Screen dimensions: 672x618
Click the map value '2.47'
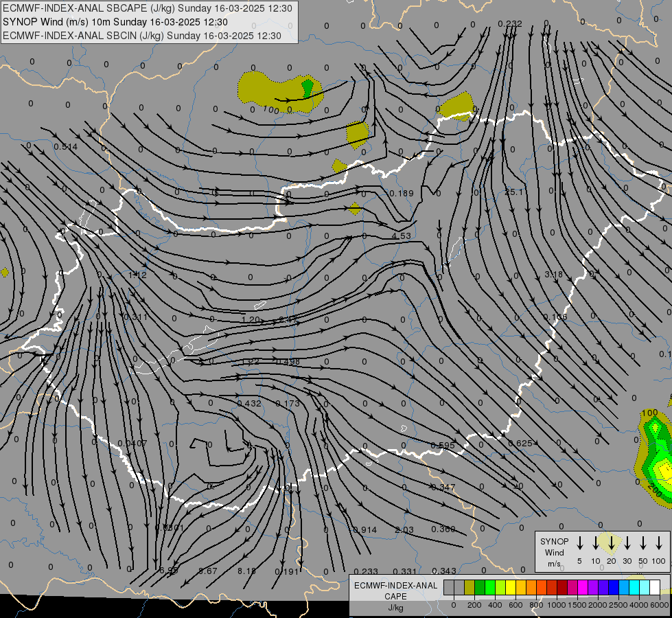click(x=288, y=319)
